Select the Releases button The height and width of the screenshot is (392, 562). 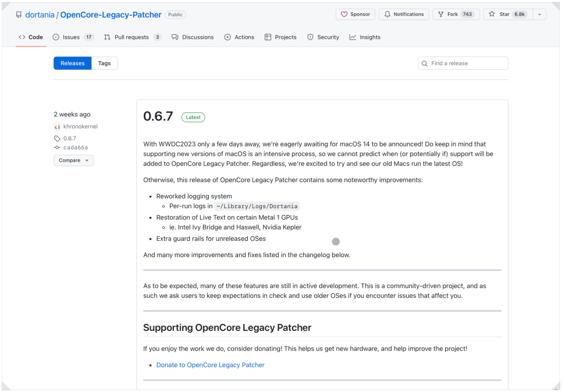pyautogui.click(x=72, y=63)
